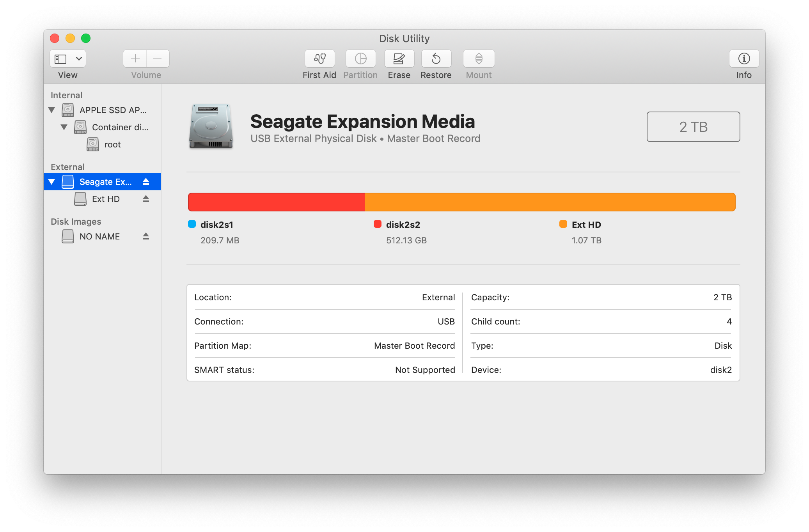809x532 pixels.
Task: Click the Ext HD partition label
Action: tap(586, 225)
